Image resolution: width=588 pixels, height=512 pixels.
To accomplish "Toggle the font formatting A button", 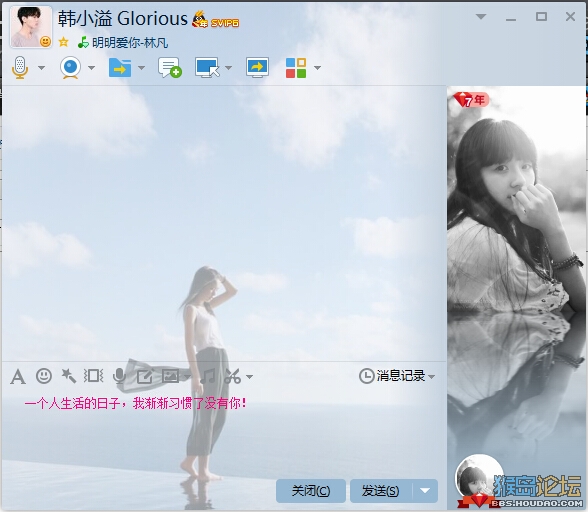I will point(18,377).
